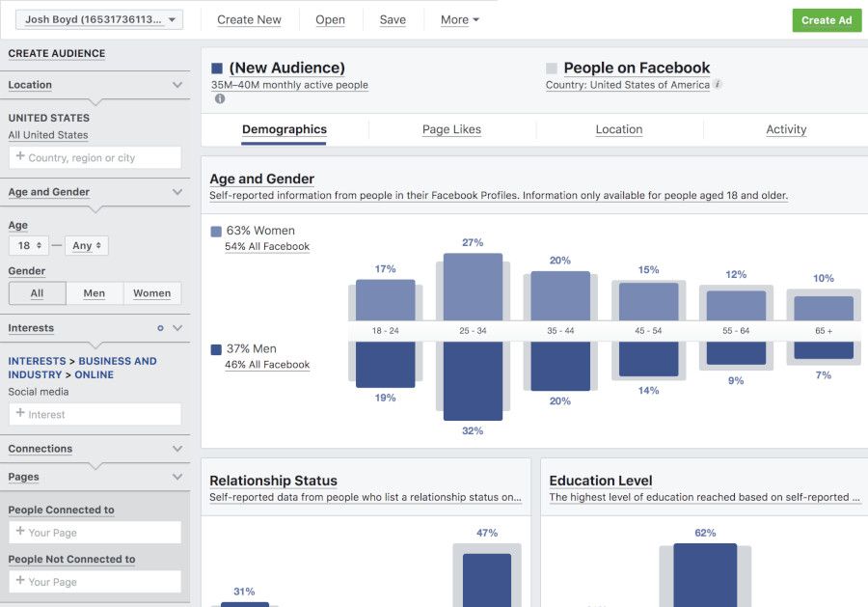This screenshot has height=607, width=868.
Task: Click the grey square beside People on Facebook
Action: coord(552,69)
